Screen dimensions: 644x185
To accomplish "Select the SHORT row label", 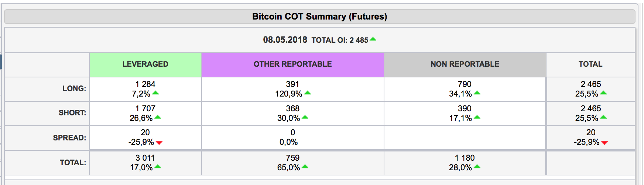I will tap(72, 113).
